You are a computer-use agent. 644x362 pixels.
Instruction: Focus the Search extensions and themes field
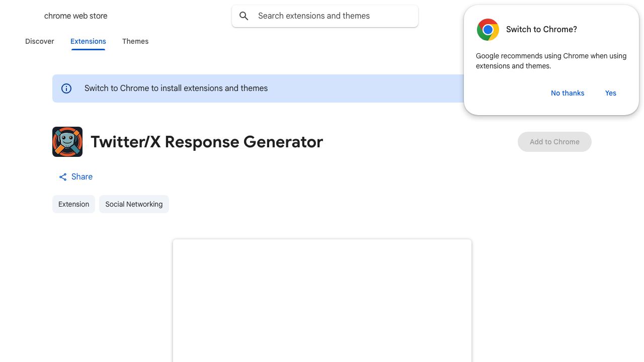[325, 16]
